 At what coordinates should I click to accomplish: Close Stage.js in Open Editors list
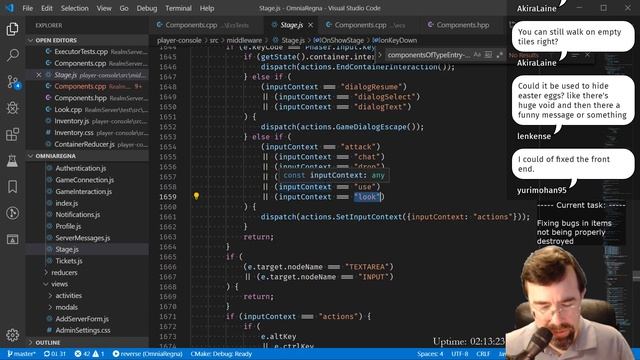[x=39, y=75]
